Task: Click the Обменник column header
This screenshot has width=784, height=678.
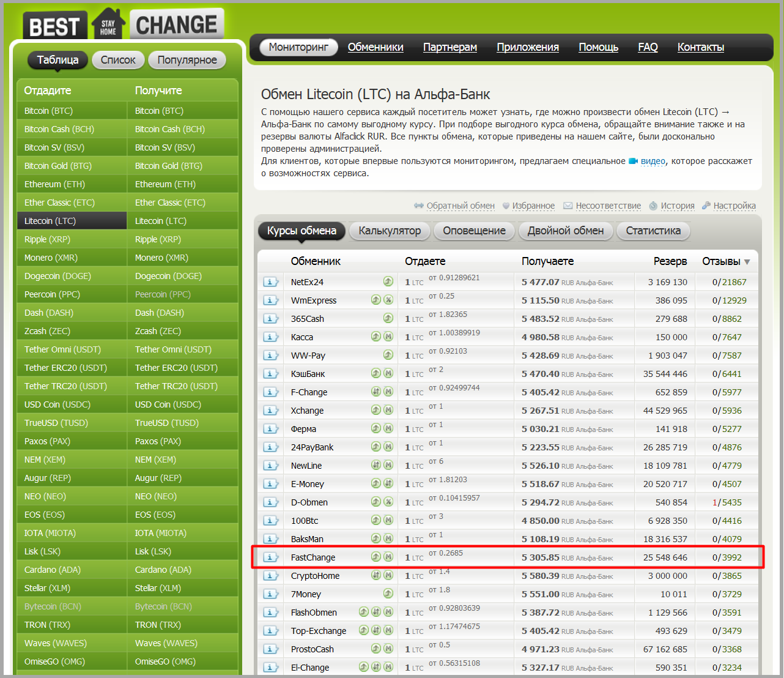Action: point(316,261)
